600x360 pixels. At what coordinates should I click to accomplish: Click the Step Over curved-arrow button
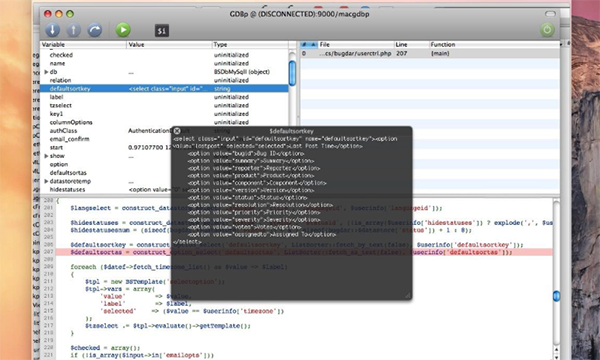95,29
